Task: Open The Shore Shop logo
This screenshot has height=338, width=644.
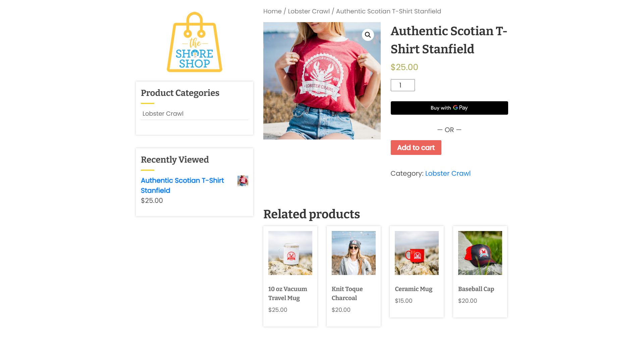Action: click(195, 42)
